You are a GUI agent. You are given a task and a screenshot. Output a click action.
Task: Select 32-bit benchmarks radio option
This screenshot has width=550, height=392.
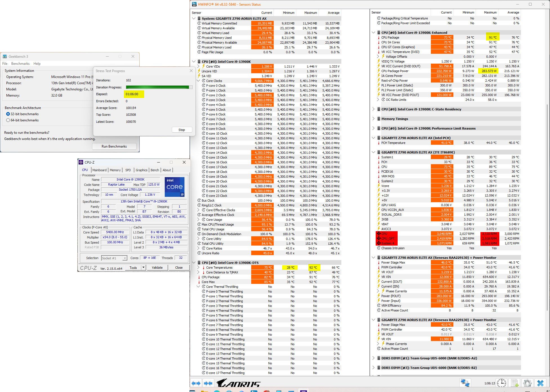coord(8,114)
